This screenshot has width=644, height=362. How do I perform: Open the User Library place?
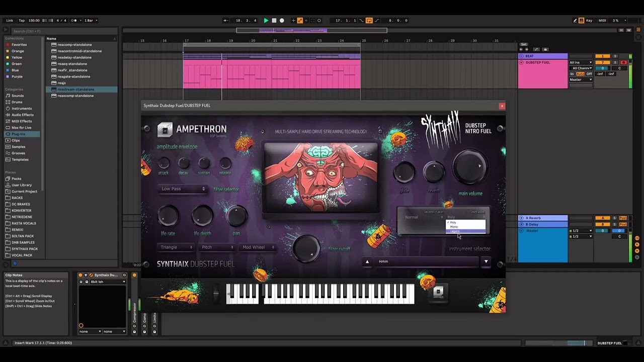(x=22, y=185)
